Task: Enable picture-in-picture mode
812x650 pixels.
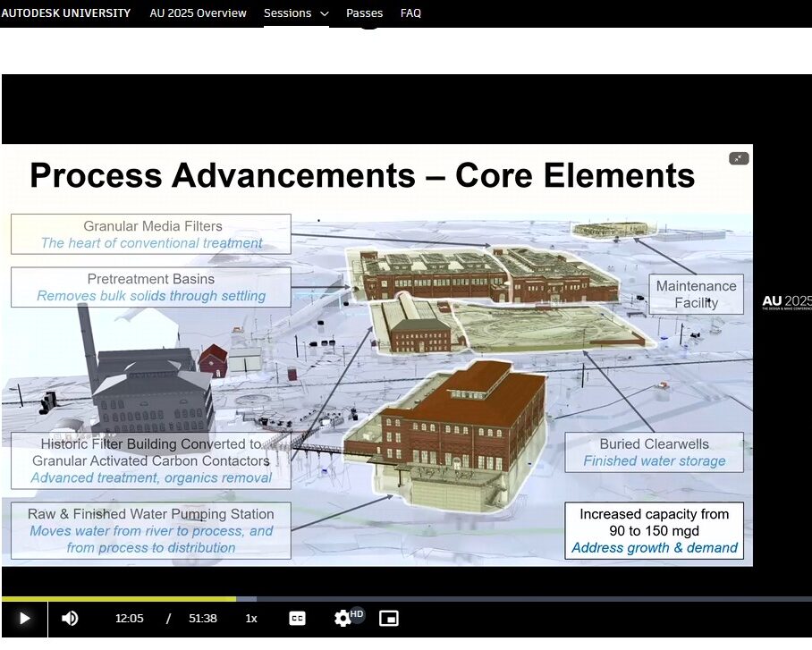Action: coord(388,618)
